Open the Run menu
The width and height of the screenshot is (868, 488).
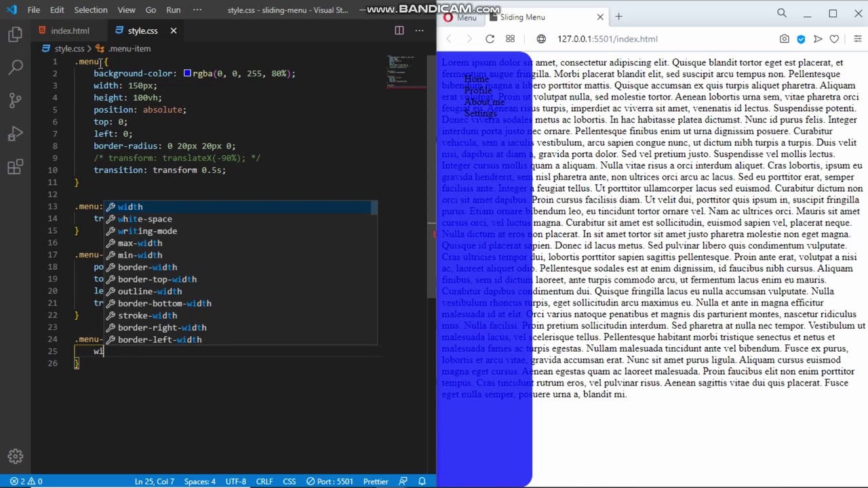coord(174,10)
